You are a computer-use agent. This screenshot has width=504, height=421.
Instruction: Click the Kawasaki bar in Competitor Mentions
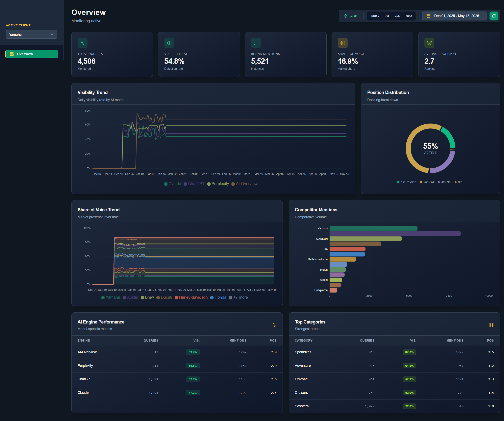pyautogui.click(x=365, y=239)
